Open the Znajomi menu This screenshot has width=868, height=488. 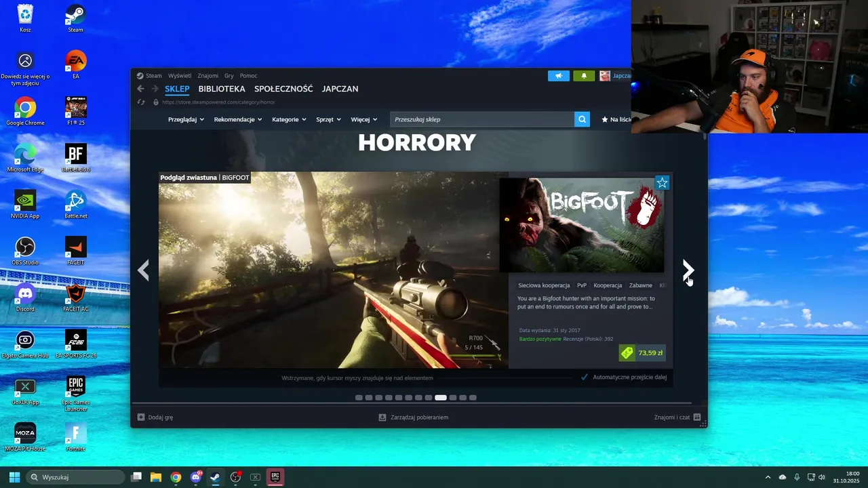tap(208, 76)
